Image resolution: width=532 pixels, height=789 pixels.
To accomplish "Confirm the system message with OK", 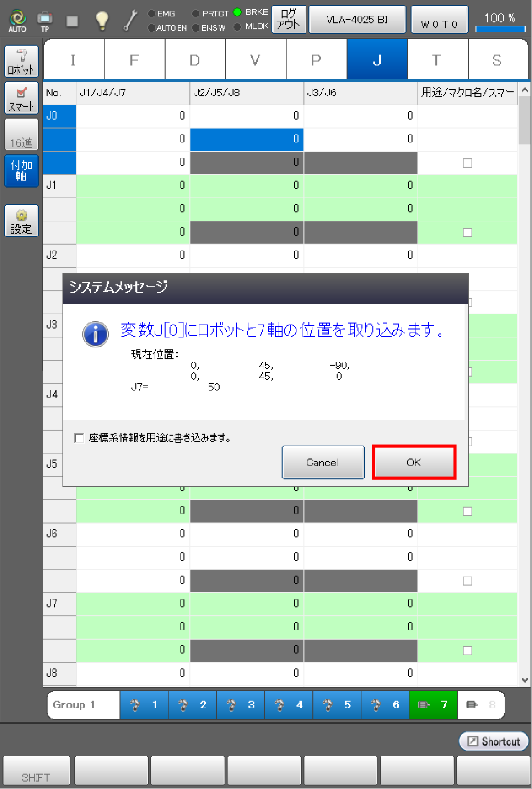I will pos(414,462).
